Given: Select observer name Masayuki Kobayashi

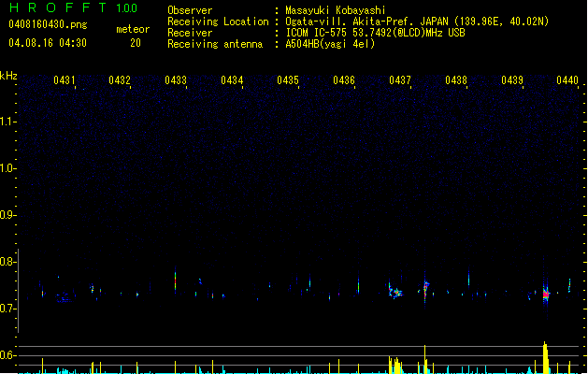Looking at the screenshot, I should point(336,10).
